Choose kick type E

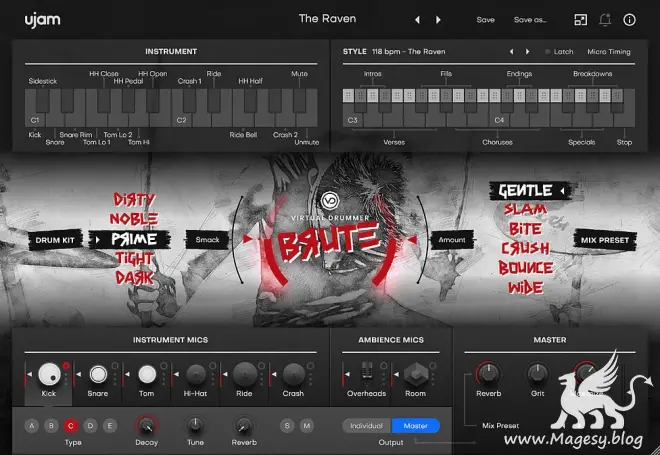point(109,426)
